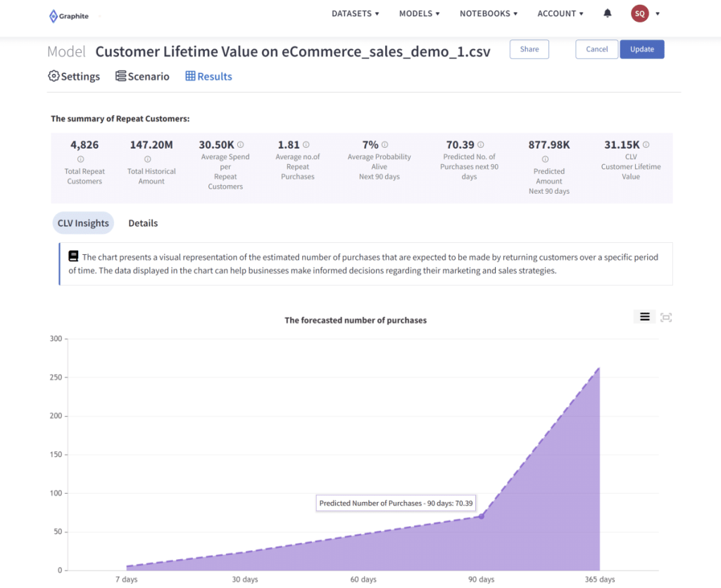Image resolution: width=721 pixels, height=588 pixels.
Task: Select the CLV Insights tab
Action: pos(83,223)
